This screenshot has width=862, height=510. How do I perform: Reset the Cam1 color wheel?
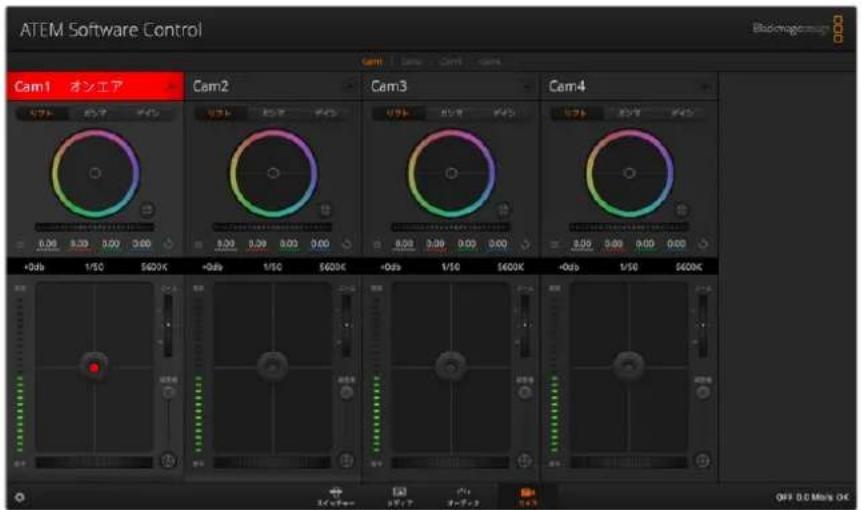pos(147,209)
